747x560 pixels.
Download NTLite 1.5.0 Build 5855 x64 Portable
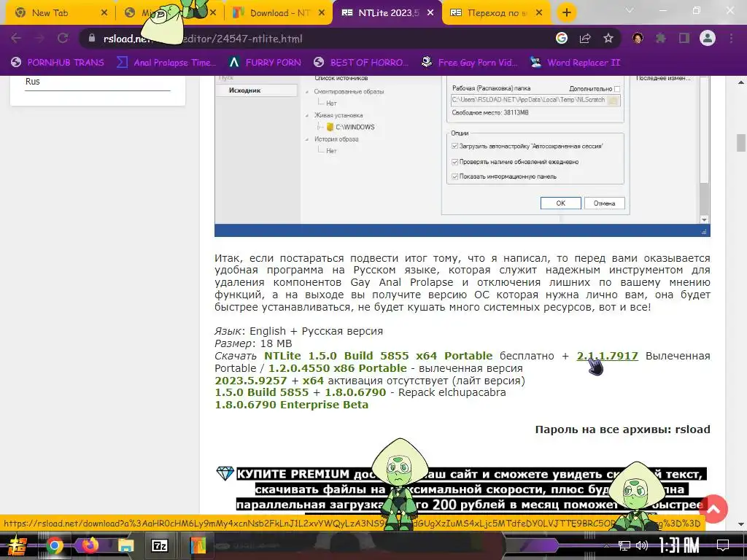click(379, 356)
